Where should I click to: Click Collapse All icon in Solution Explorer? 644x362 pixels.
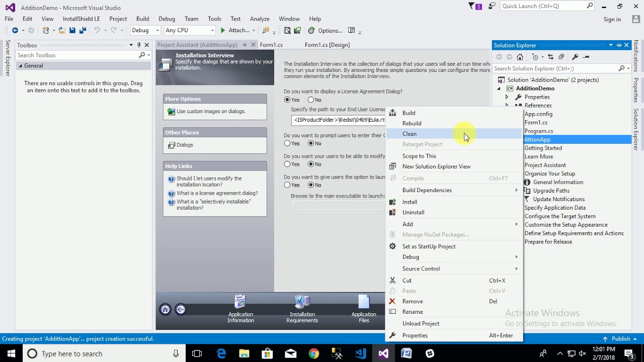(561, 57)
